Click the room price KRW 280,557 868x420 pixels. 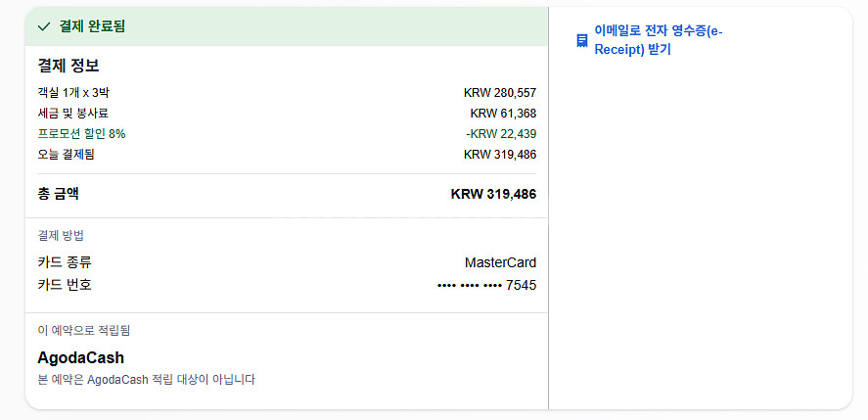499,93
